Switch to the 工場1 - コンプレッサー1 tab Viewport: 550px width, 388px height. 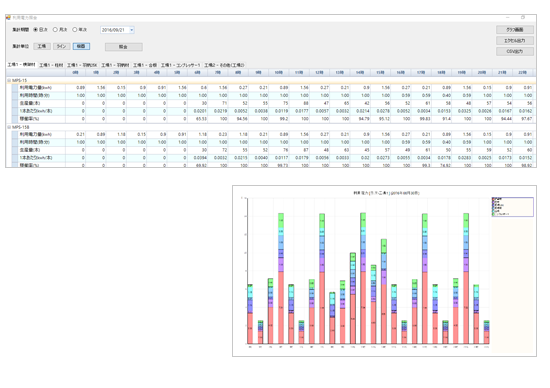tap(180, 65)
